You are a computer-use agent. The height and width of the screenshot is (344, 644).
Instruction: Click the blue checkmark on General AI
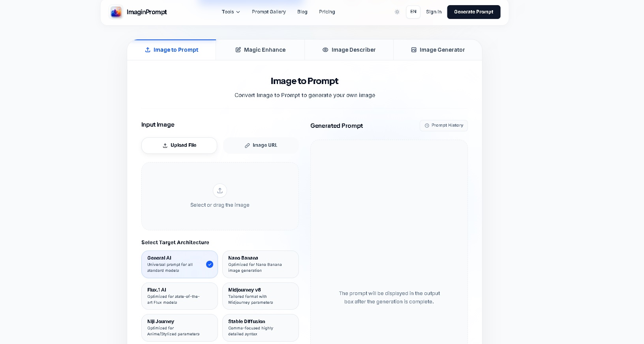click(210, 264)
